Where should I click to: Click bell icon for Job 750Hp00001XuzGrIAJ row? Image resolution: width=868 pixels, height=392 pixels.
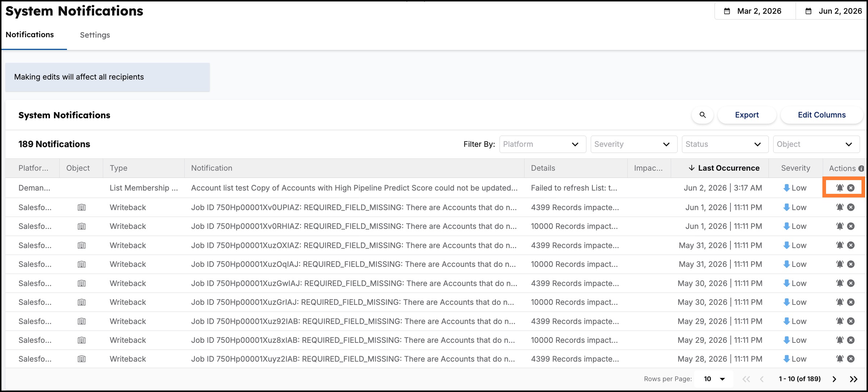(x=840, y=302)
